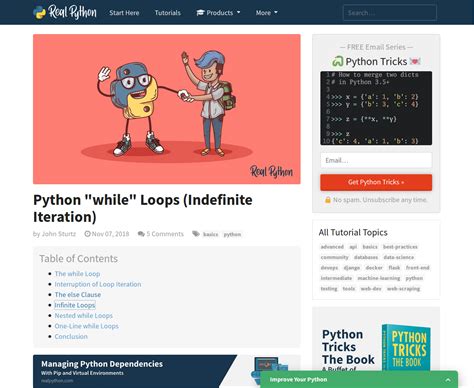The width and height of the screenshot is (474, 388).
Task: Click the tags icon beside basics
Action: [x=196, y=234]
